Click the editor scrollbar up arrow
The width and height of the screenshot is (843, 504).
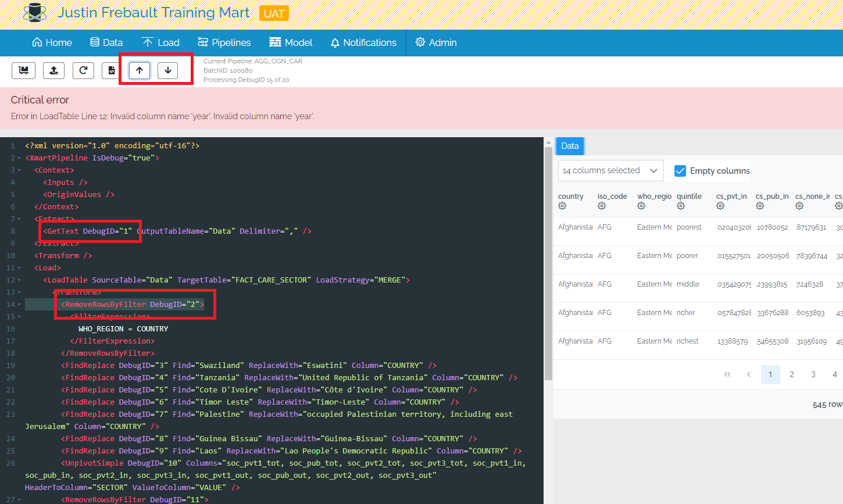(548, 142)
